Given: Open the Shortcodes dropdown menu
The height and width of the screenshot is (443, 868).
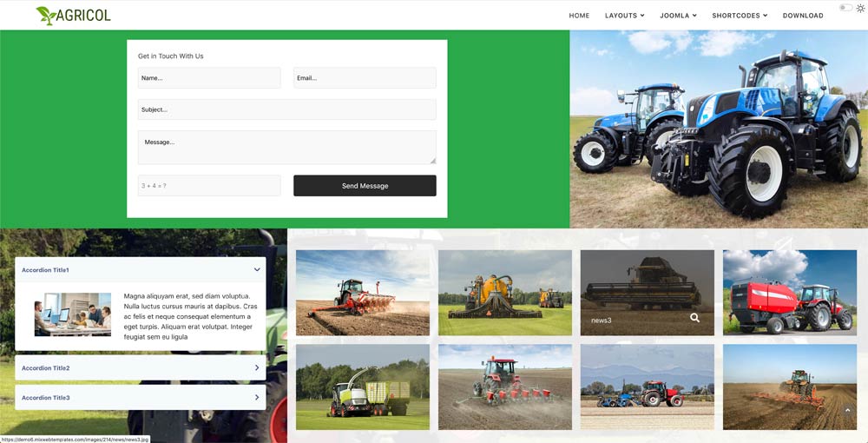Looking at the screenshot, I should (x=740, y=16).
